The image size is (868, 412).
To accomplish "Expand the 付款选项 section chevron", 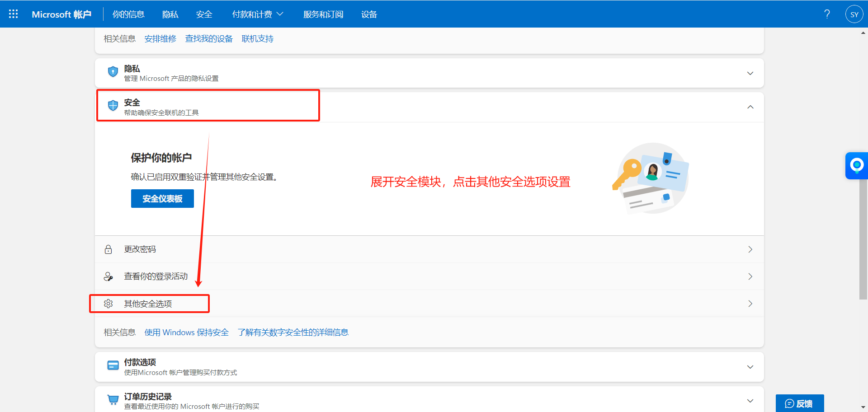I will [x=750, y=367].
